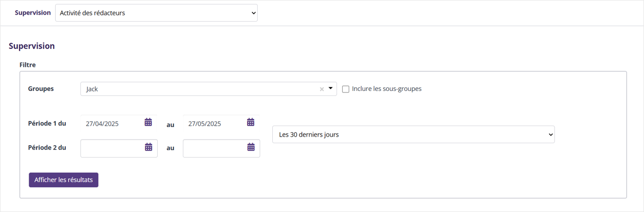Expand the Groupes list using the arrow
Image resolution: width=644 pixels, height=212 pixels.
(x=331, y=88)
